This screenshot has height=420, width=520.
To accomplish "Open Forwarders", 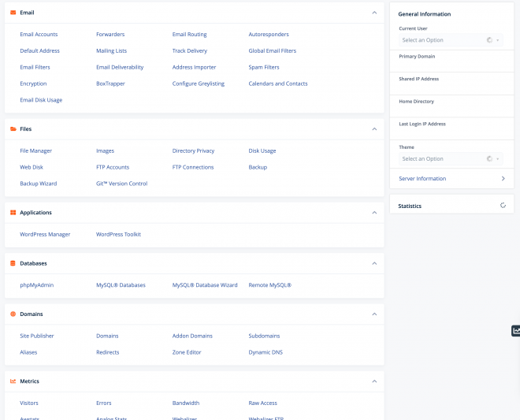I will 110,35.
